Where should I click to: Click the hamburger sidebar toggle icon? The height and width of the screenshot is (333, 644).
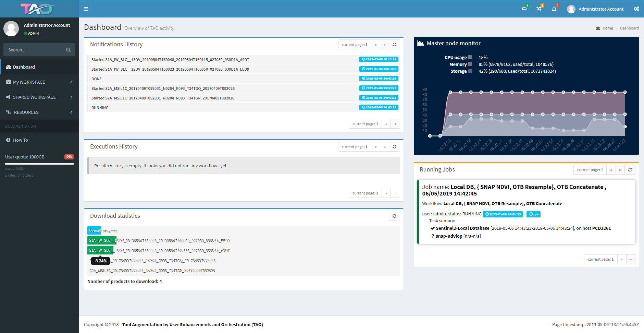coord(86,9)
